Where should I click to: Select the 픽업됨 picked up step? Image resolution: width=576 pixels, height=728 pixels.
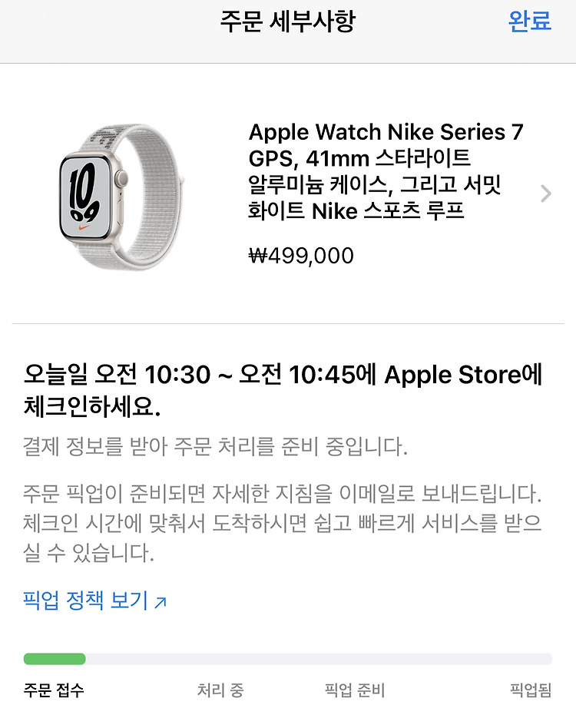tap(531, 690)
